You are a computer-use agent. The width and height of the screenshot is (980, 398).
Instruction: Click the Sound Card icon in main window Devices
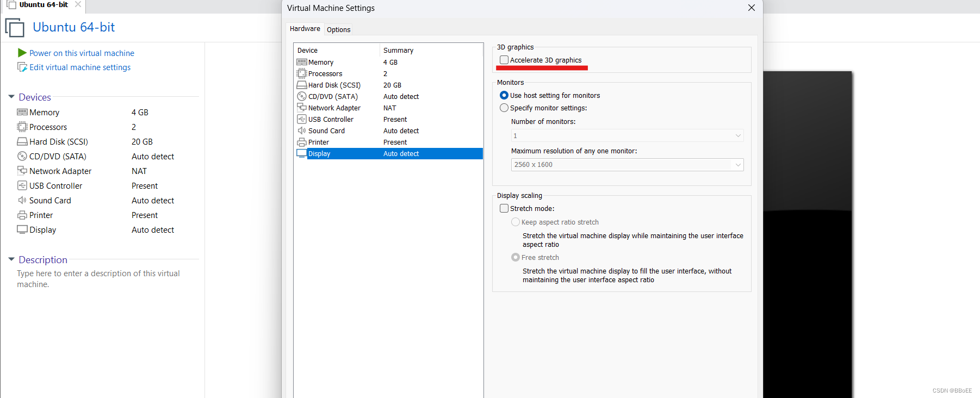pos(22,200)
